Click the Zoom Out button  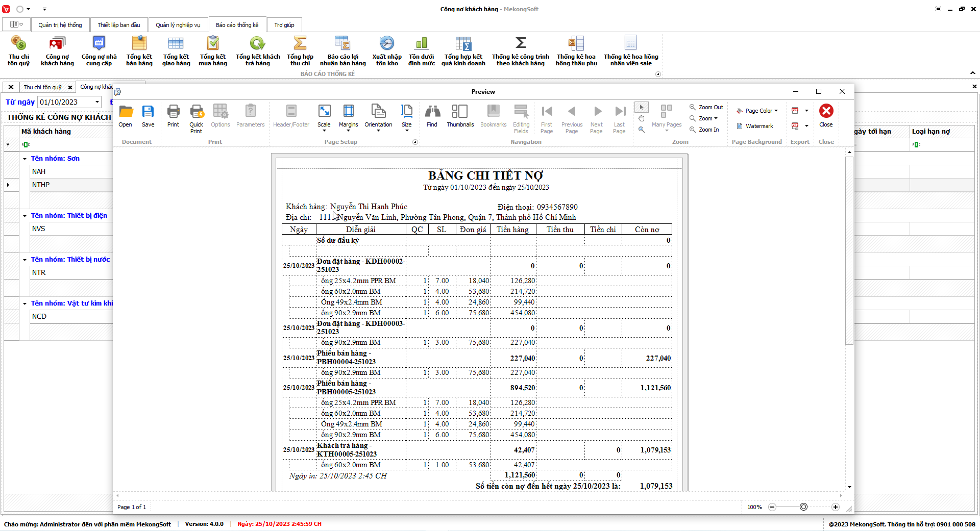click(x=706, y=107)
